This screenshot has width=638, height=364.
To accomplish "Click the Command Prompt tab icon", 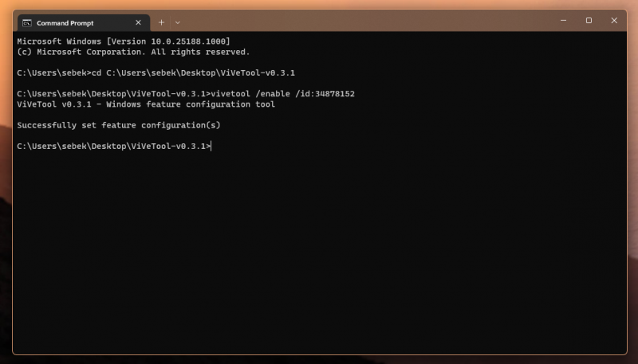I will [27, 22].
